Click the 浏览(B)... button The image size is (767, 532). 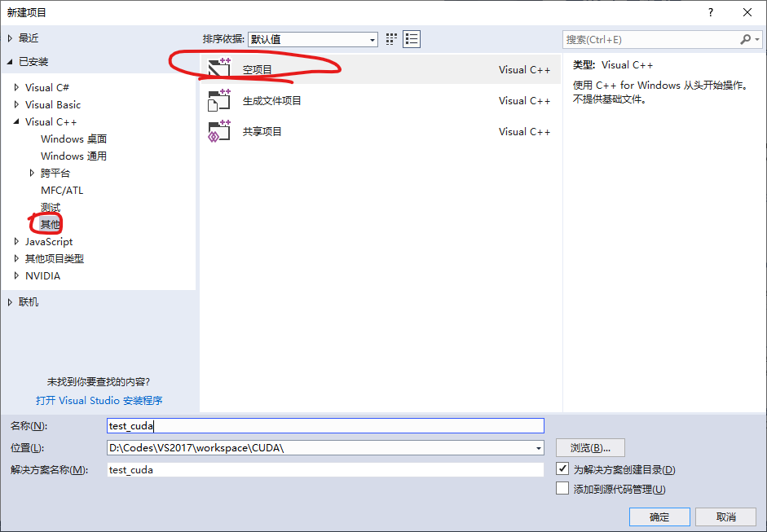pos(590,448)
